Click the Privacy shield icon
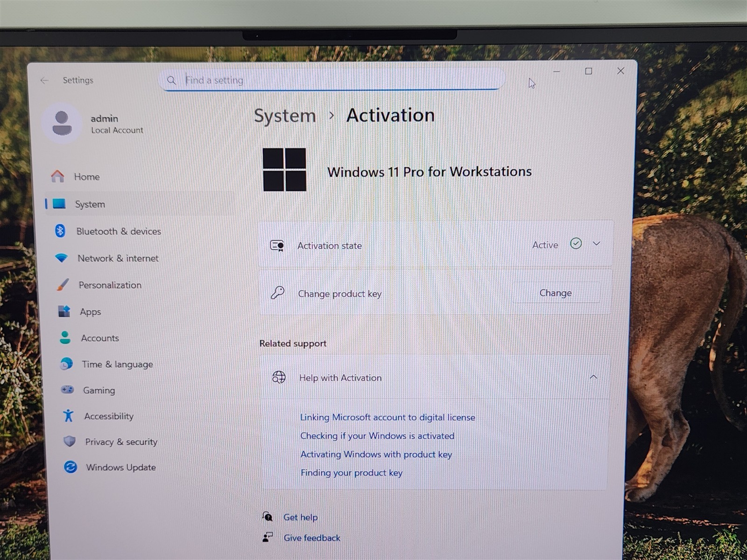 pyautogui.click(x=70, y=441)
